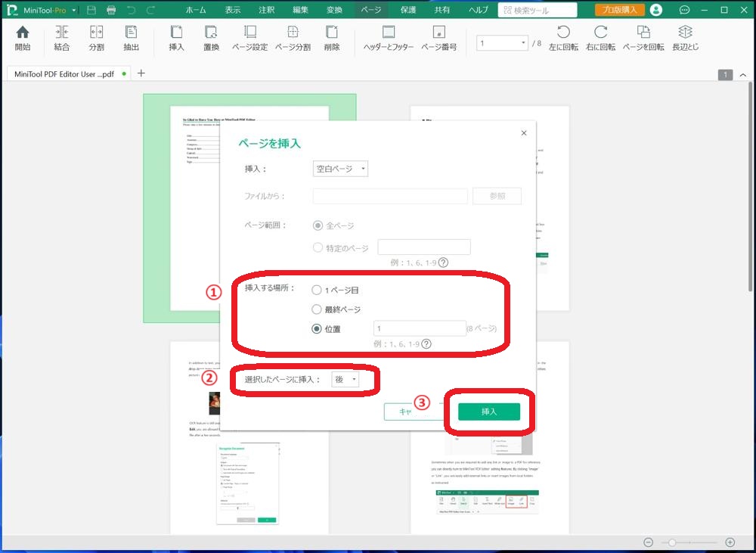Viewport: 756px width, 553px height.
Task: Click the undo arrow icon
Action: (x=131, y=10)
